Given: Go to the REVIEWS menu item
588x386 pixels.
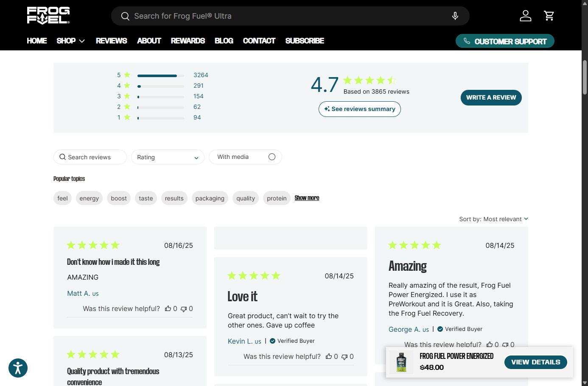Looking at the screenshot, I should click(x=111, y=41).
